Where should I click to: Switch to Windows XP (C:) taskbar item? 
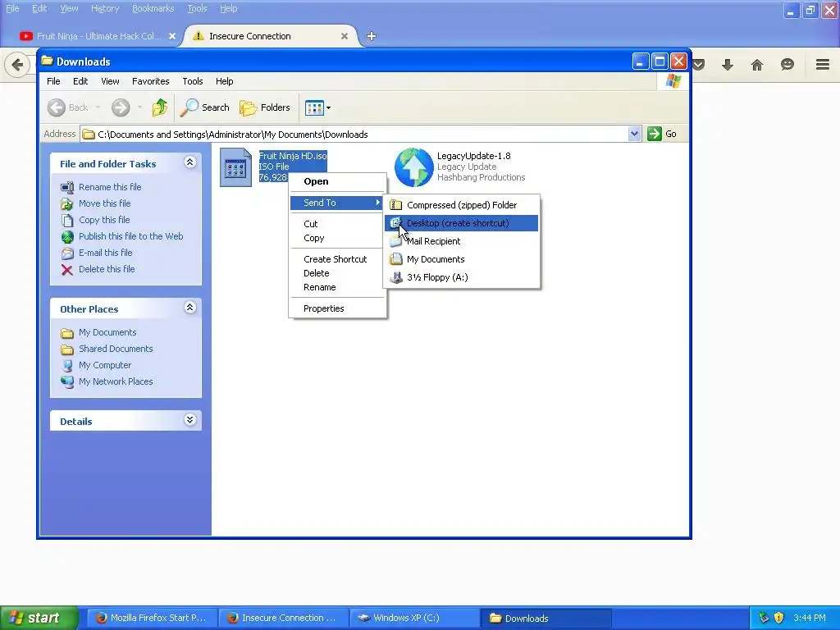[x=414, y=619]
